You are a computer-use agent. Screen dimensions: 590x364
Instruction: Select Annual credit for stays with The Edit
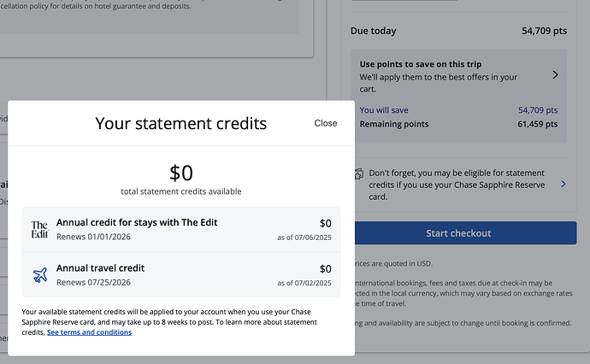(x=137, y=222)
